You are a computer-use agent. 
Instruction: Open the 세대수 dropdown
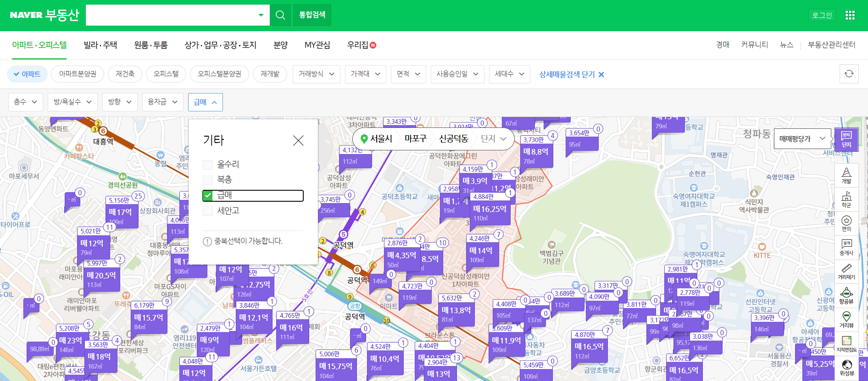tap(510, 74)
